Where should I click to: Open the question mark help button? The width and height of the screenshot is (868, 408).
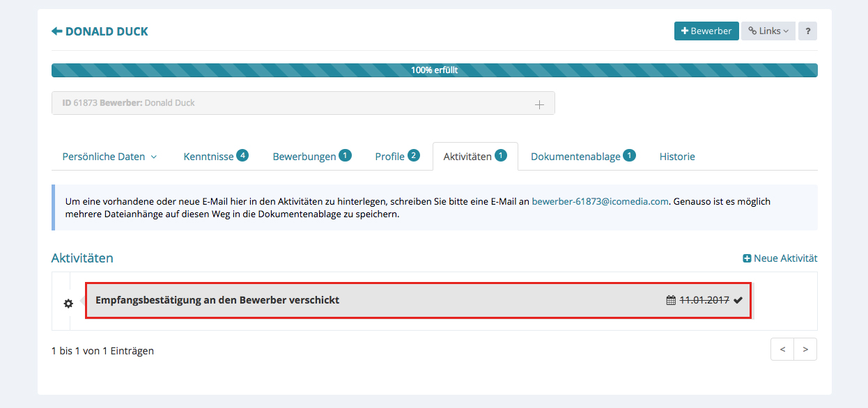pos(807,31)
